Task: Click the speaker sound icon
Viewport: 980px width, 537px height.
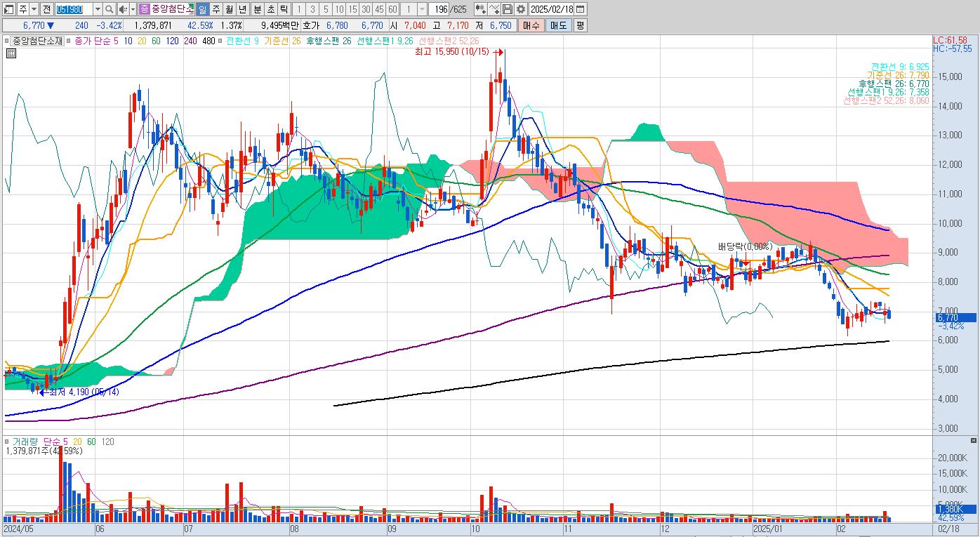Action: (x=123, y=9)
